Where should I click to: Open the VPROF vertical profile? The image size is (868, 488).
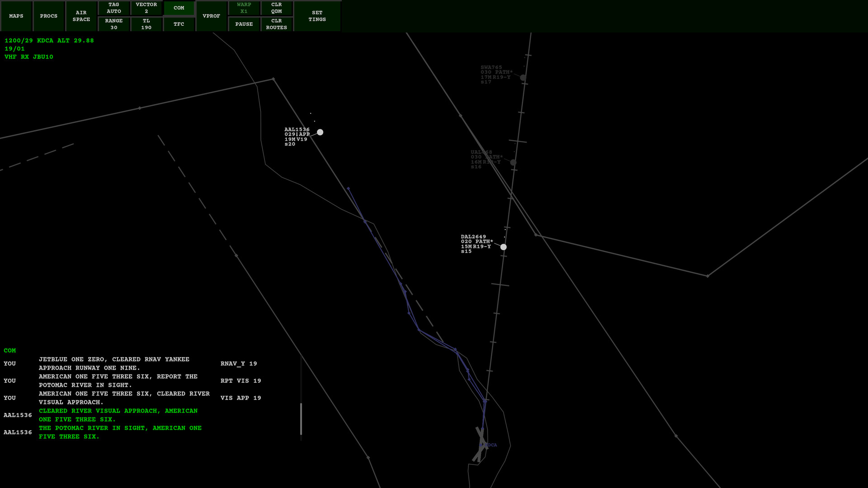pos(212,16)
